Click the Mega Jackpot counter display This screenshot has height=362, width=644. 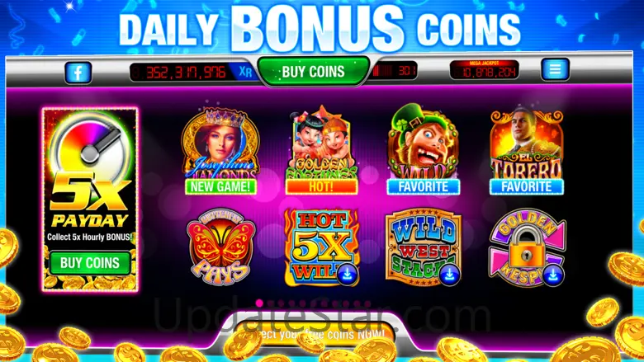[x=484, y=70]
